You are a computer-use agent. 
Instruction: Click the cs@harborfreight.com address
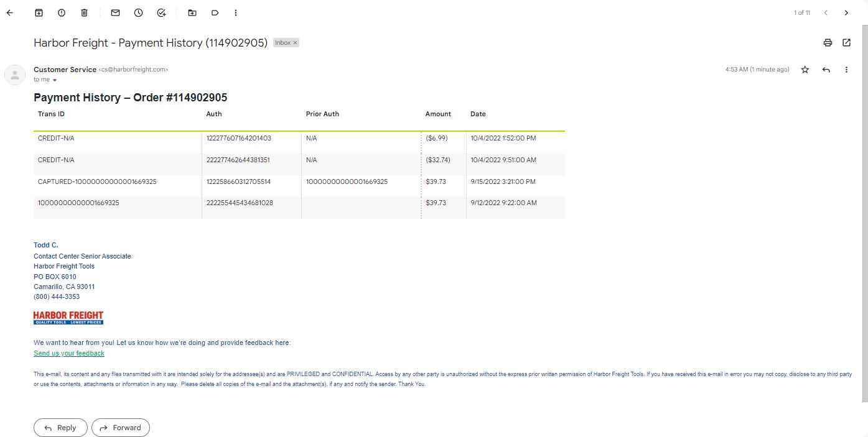[x=133, y=70]
